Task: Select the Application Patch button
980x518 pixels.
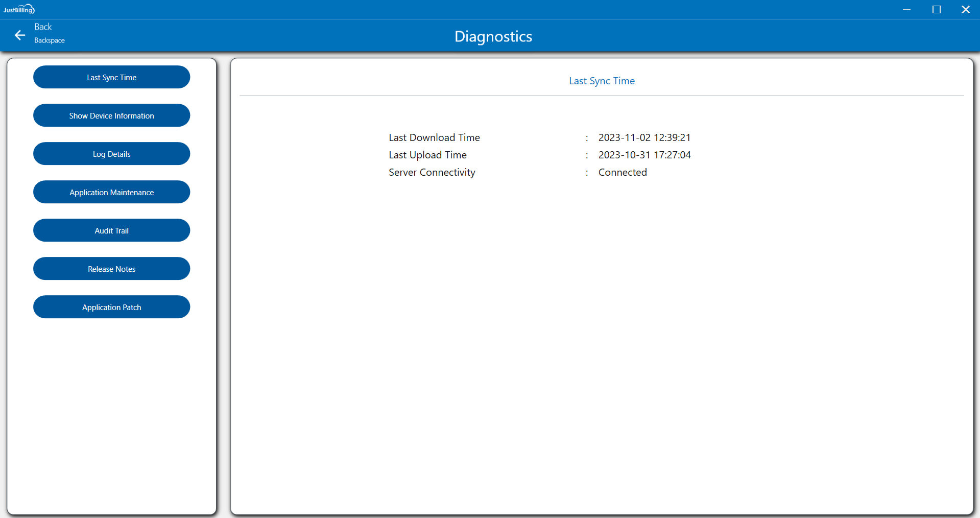Action: tap(111, 307)
